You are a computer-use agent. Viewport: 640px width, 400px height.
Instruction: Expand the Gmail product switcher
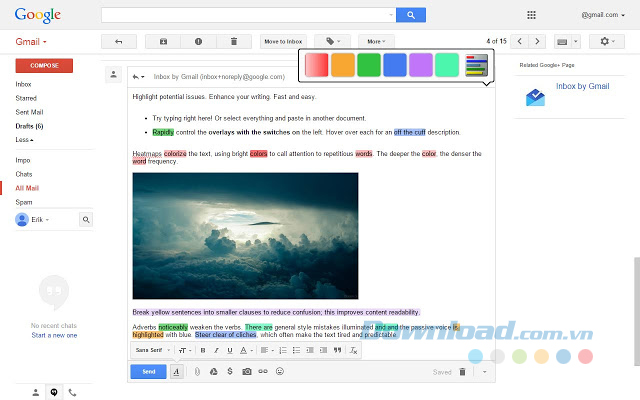(31, 42)
